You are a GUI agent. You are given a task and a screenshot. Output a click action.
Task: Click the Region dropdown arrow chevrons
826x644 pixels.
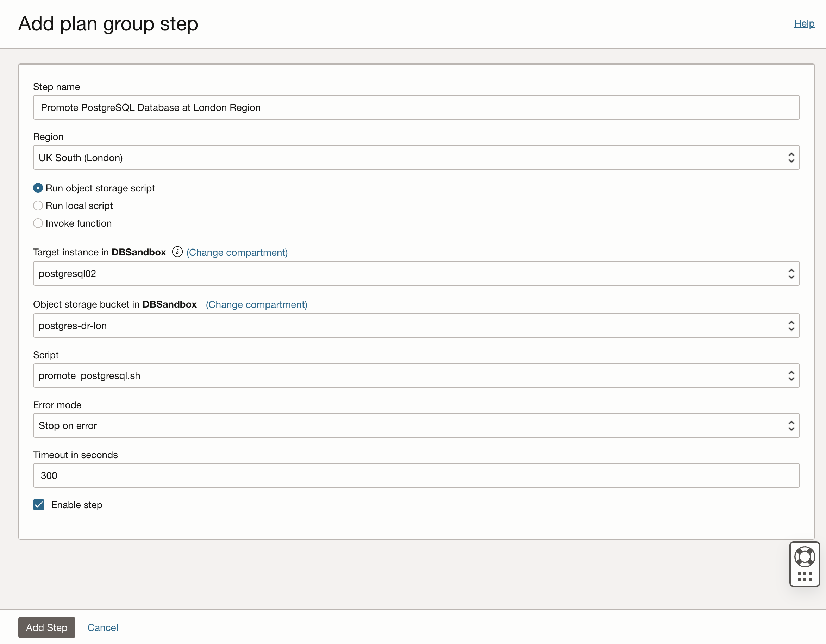coord(791,158)
